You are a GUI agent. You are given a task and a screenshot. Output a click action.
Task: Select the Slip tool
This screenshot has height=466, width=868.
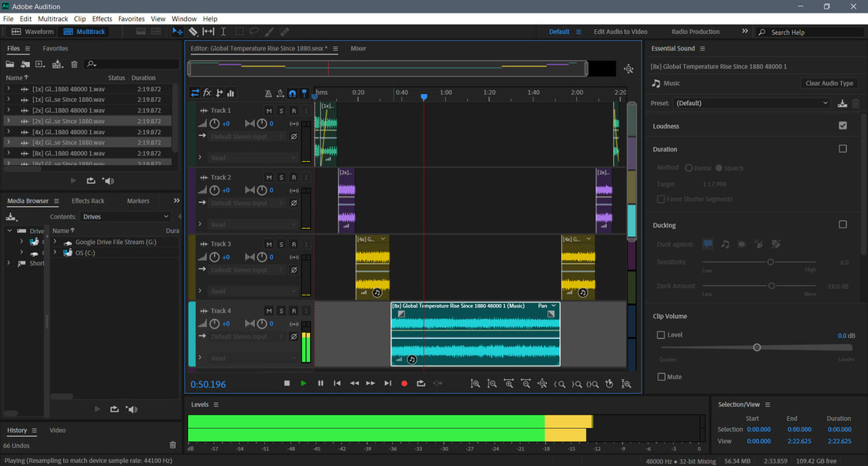tap(208, 32)
